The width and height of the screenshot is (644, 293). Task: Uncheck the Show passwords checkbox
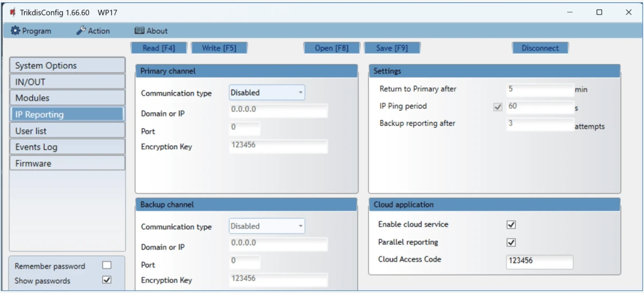[x=107, y=280]
